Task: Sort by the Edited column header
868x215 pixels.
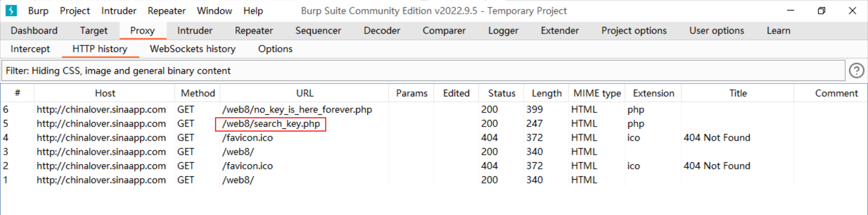Action: click(x=456, y=93)
